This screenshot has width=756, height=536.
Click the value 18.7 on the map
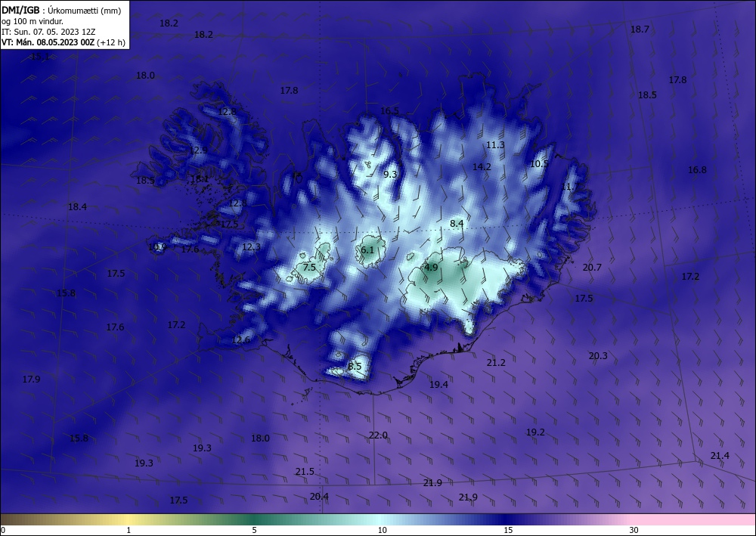[x=640, y=29]
